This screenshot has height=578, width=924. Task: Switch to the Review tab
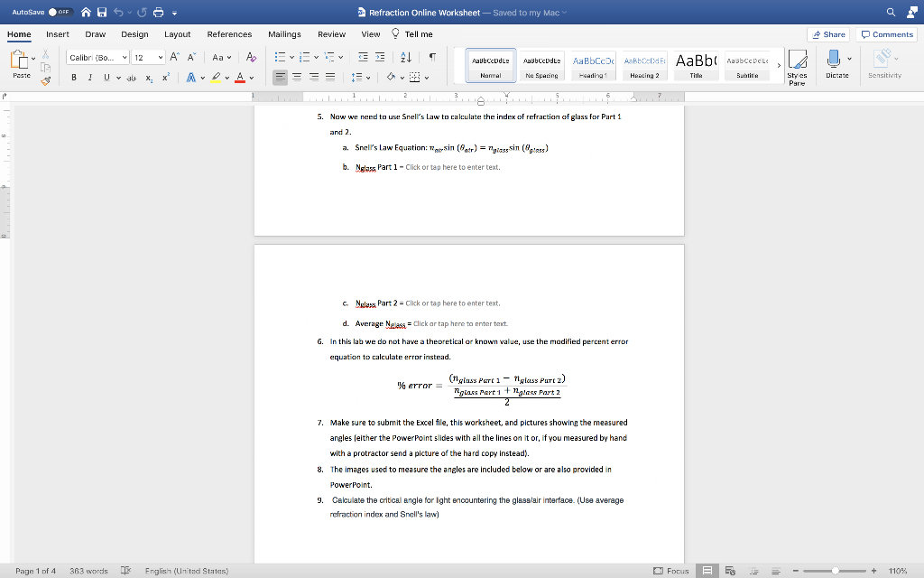click(x=331, y=34)
